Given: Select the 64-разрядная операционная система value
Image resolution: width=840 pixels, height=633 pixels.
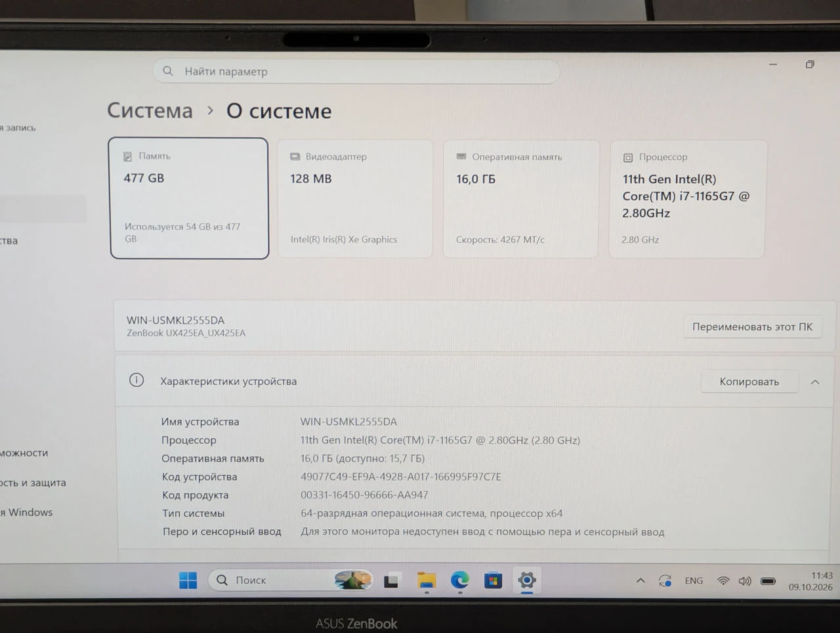Looking at the screenshot, I should click(x=431, y=513).
